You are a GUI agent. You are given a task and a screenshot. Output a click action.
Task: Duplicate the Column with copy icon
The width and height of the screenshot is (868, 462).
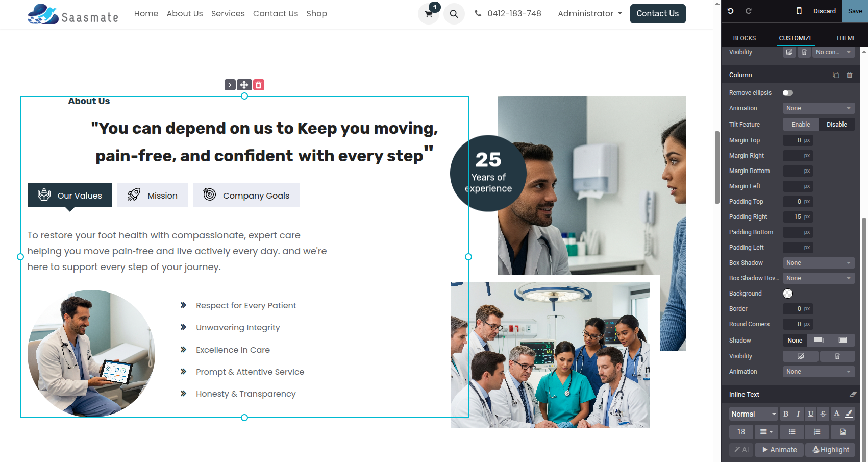coord(836,75)
